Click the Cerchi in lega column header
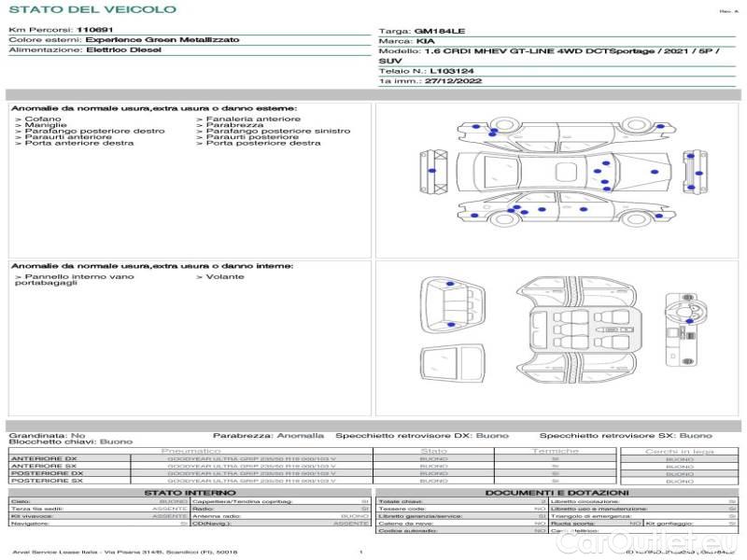 click(679, 451)
